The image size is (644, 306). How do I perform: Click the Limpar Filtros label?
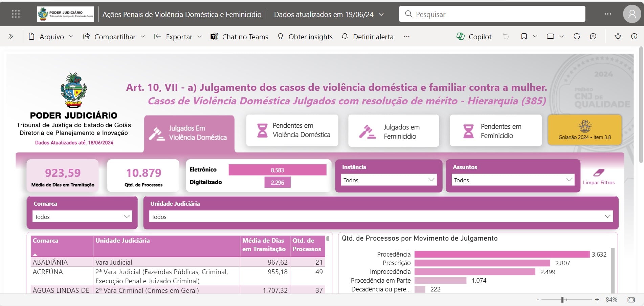(599, 182)
